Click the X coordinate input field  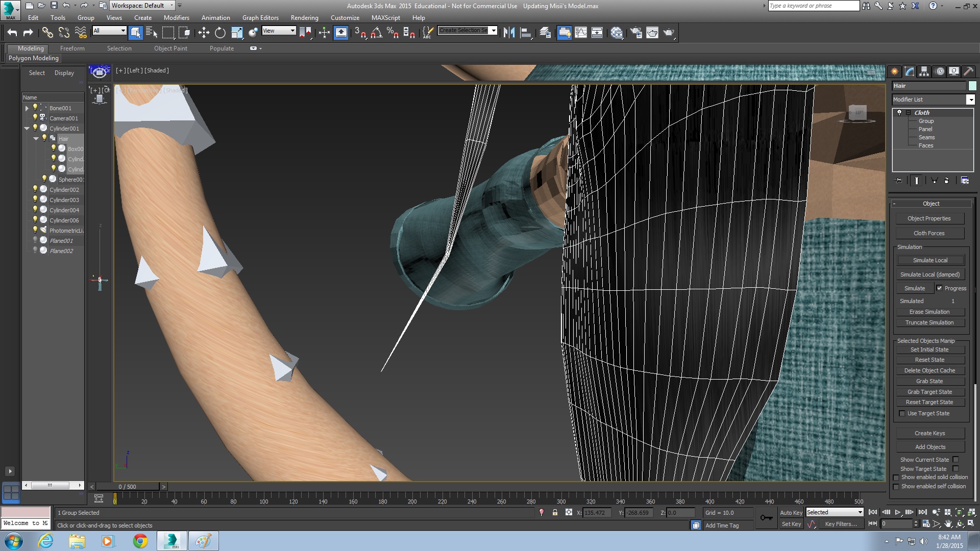(x=597, y=513)
